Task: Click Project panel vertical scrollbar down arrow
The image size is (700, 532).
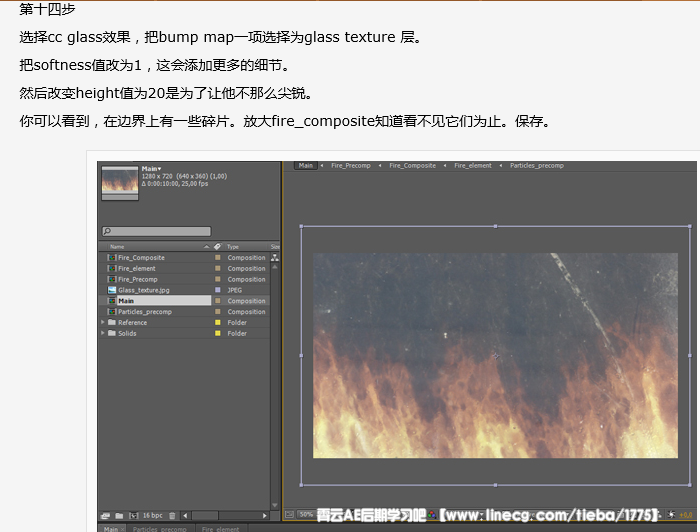Action: coord(275,505)
